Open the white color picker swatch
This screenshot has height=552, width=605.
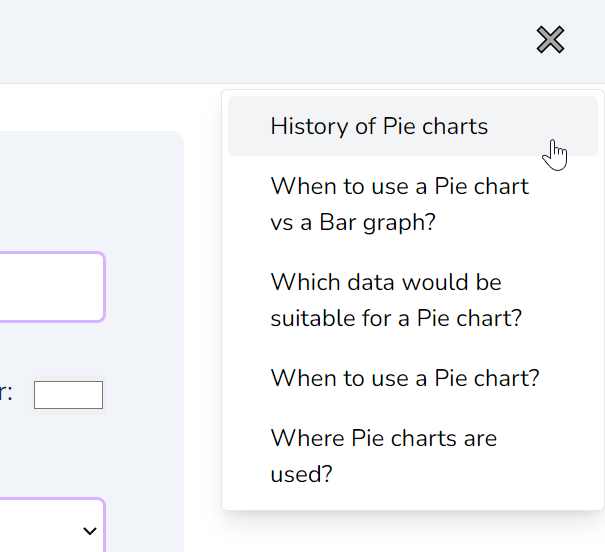click(68, 395)
